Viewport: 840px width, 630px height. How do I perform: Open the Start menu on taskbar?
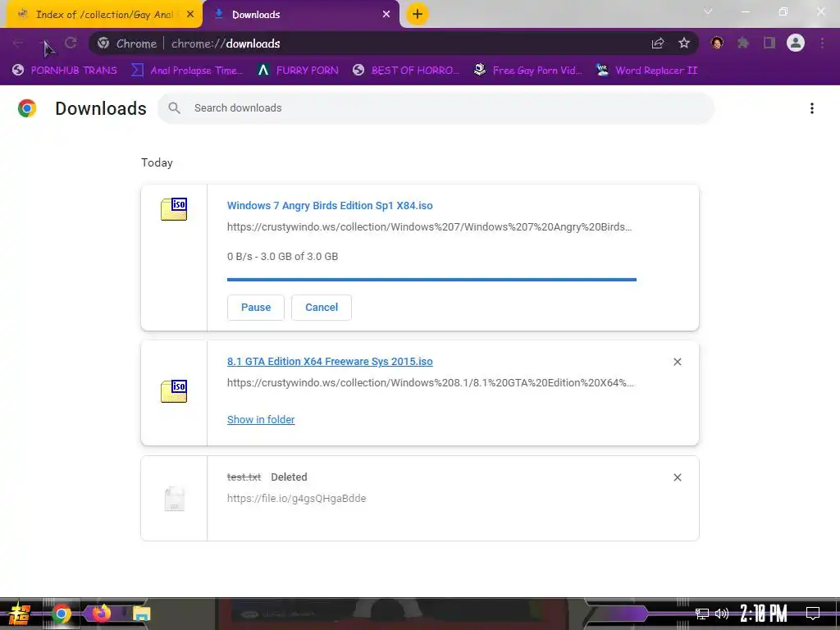coord(18,614)
